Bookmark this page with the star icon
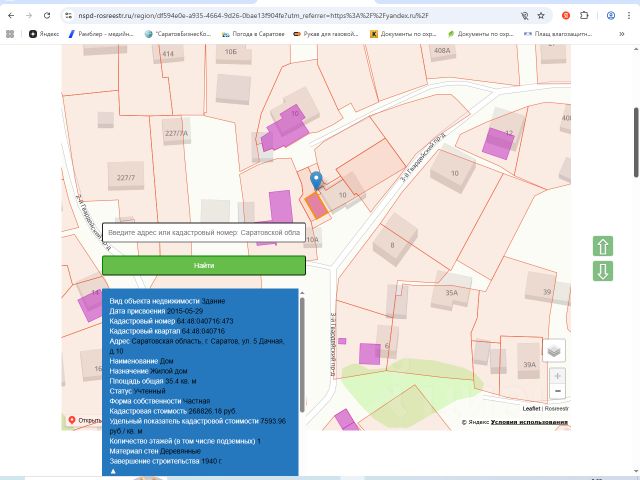Image resolution: width=640 pixels, height=480 pixels. (x=542, y=16)
